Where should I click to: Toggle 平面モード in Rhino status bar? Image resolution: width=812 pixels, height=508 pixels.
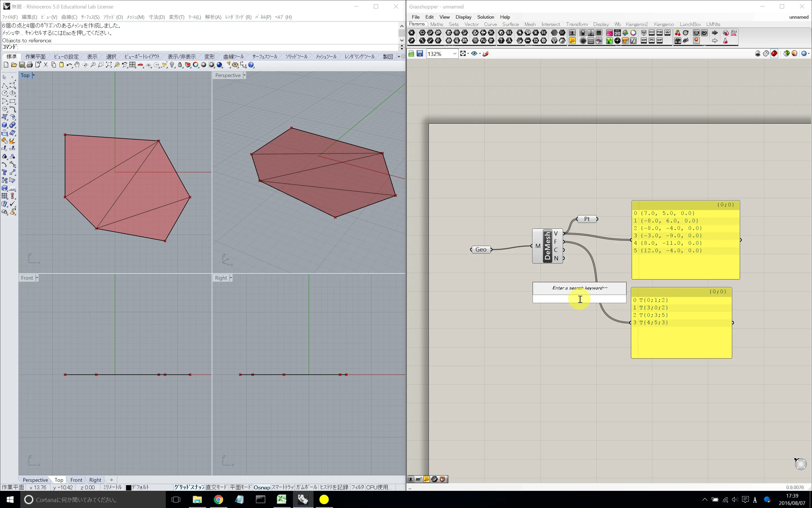240,487
